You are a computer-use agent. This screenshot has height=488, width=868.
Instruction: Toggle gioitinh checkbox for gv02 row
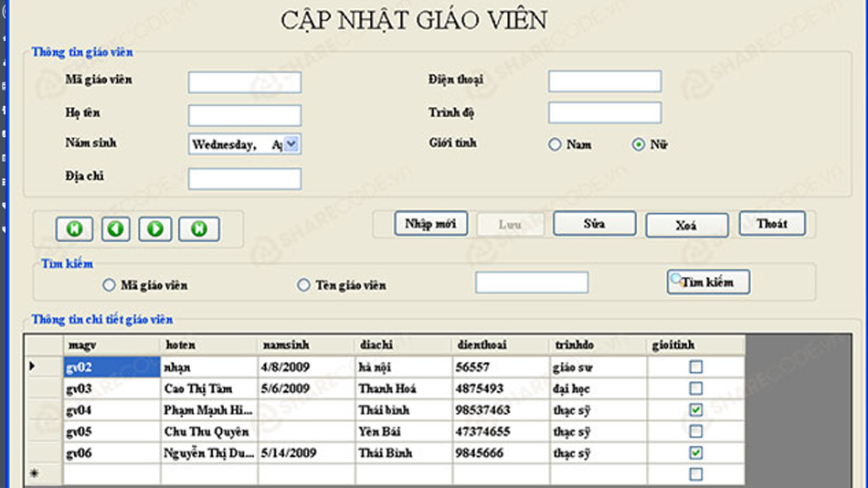coord(696,366)
